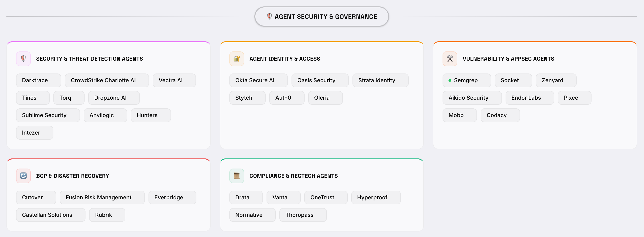
Task: Select Endor Labs
Action: [530, 98]
